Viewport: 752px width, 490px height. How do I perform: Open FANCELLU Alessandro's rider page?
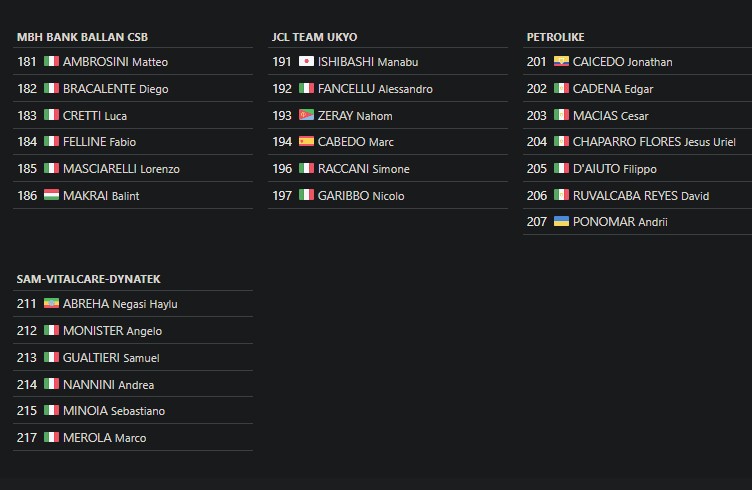(x=375, y=89)
